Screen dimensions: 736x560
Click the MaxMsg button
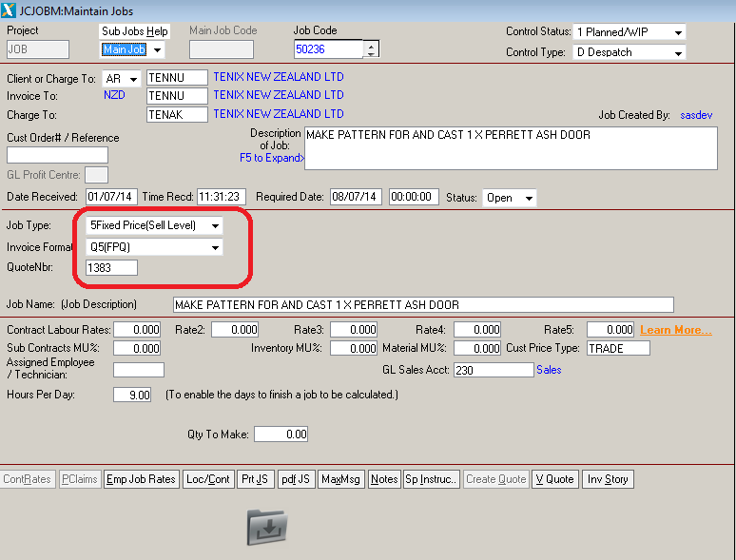[x=341, y=479]
